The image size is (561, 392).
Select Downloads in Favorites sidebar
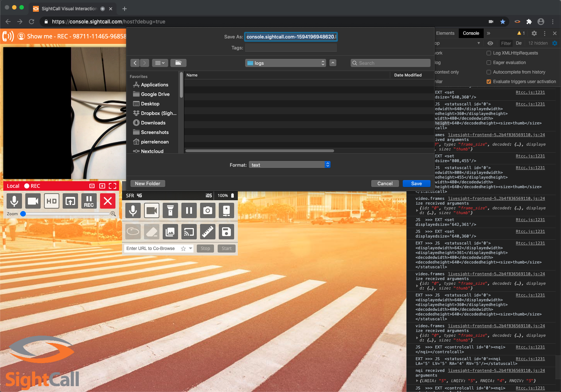click(153, 123)
